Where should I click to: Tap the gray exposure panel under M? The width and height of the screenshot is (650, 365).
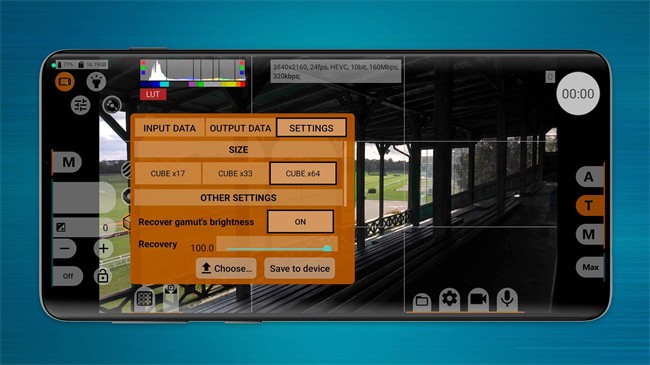pyautogui.click(x=84, y=198)
